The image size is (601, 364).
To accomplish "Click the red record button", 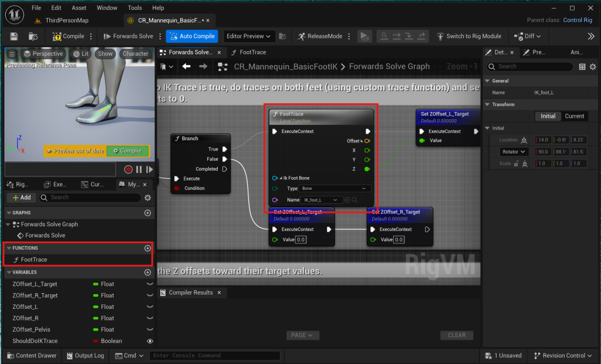I will coord(129,169).
